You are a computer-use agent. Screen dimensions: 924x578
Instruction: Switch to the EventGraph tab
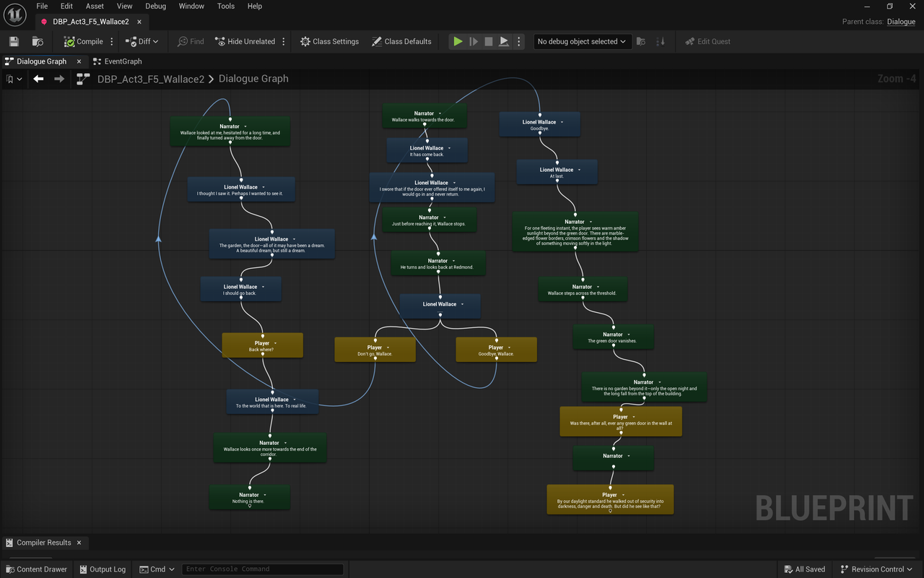coord(118,61)
